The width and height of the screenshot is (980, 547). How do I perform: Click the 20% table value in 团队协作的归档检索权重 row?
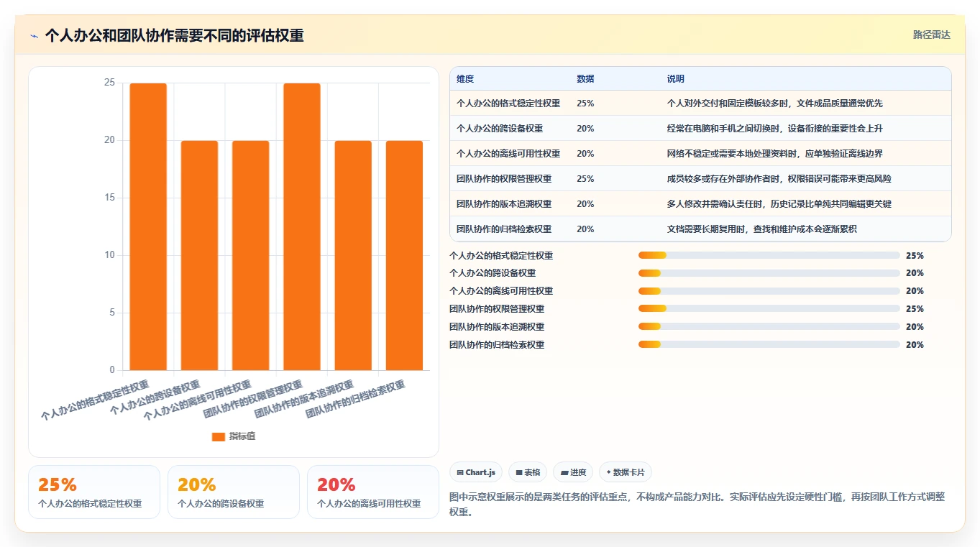tap(585, 229)
